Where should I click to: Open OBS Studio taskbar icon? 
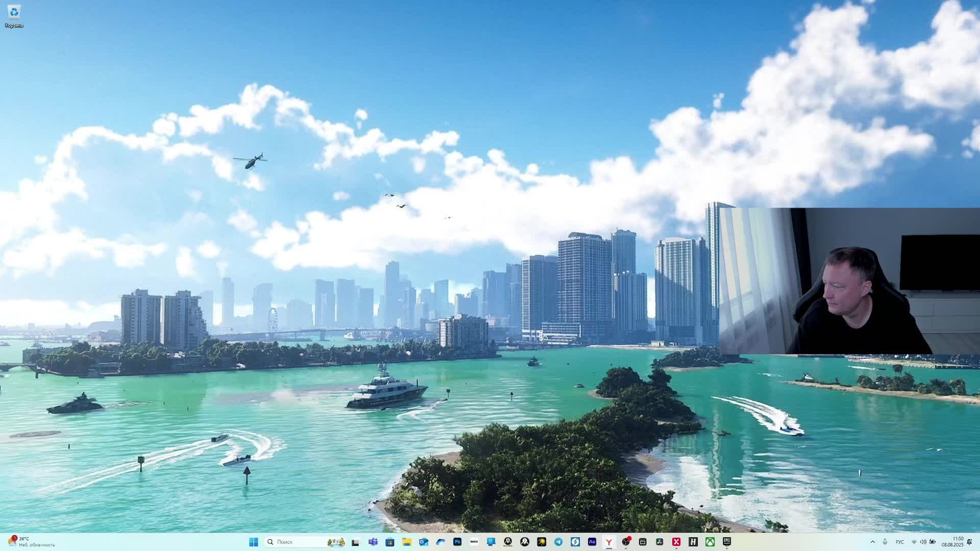(626, 542)
